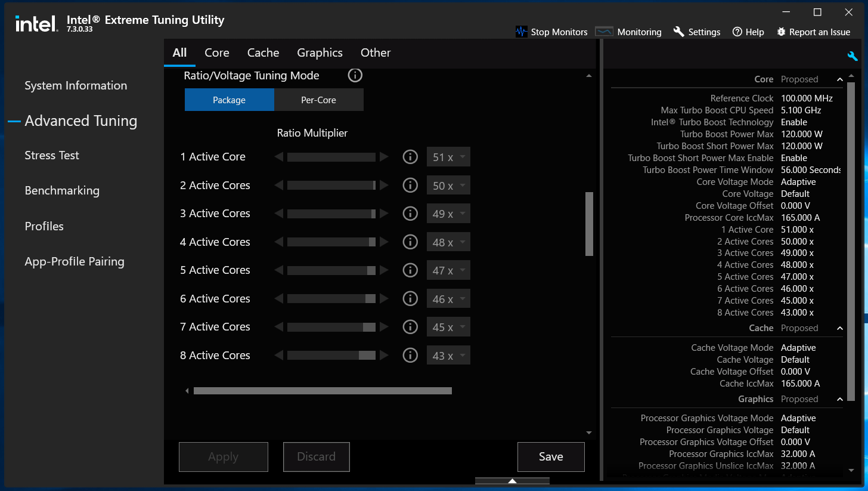868x491 pixels.
Task: Select Per-Core tuning mode
Action: (319, 100)
